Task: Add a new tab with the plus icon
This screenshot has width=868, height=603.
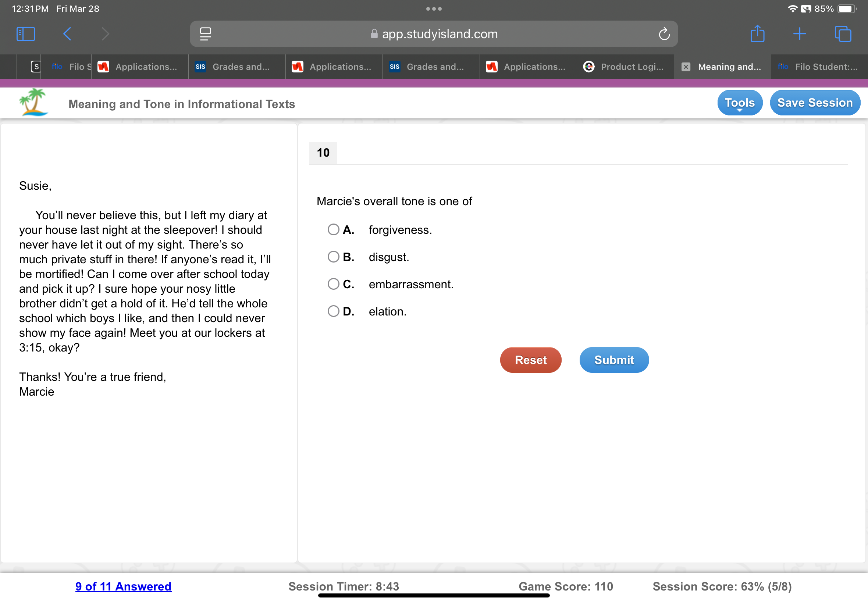Action: (800, 34)
